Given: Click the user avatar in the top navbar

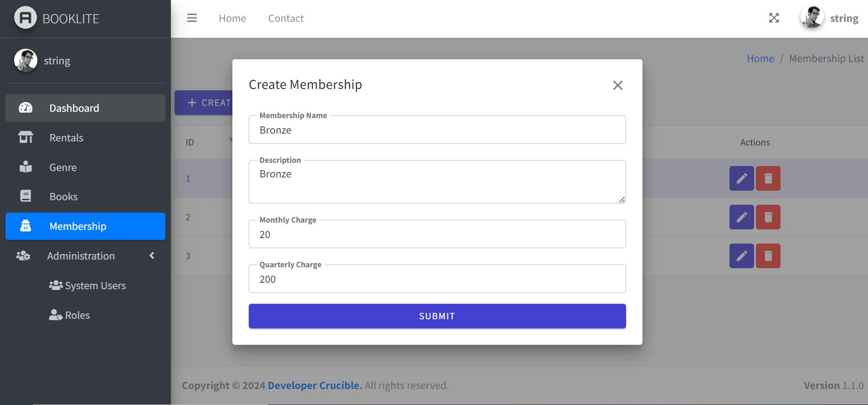Looking at the screenshot, I should [812, 17].
